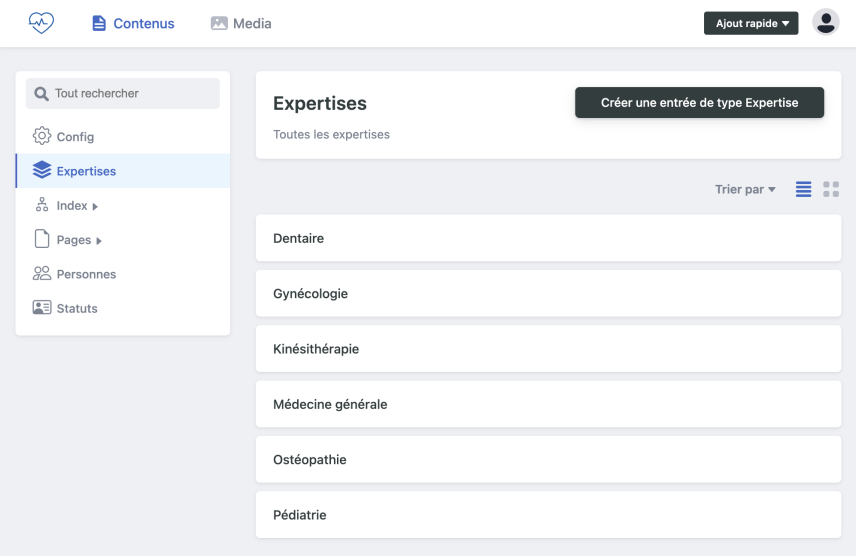Switch to the Media tab
The width and height of the screenshot is (856, 556).
click(241, 23)
